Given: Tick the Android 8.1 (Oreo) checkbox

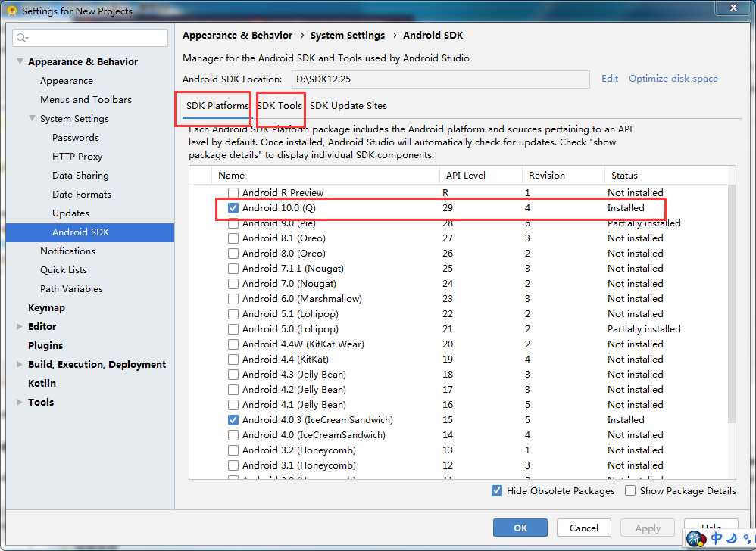Looking at the screenshot, I should pyautogui.click(x=233, y=238).
